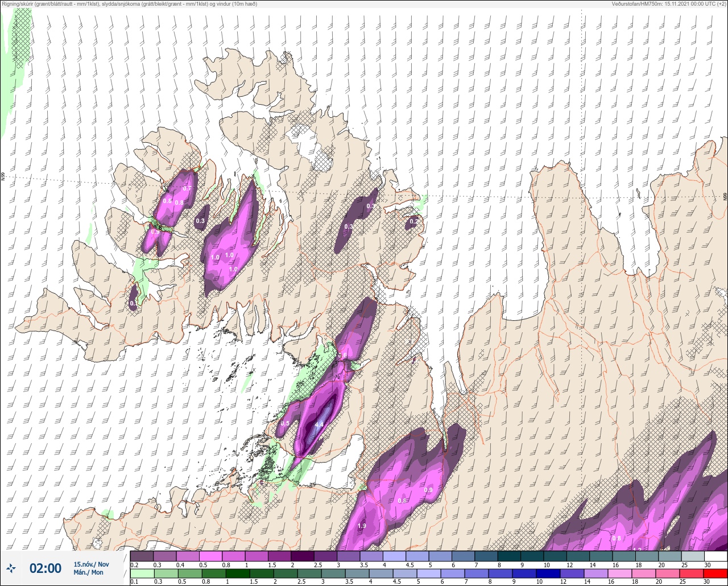Select the 0.5 bright pink swatch in the upper legend row

[x=210, y=556]
